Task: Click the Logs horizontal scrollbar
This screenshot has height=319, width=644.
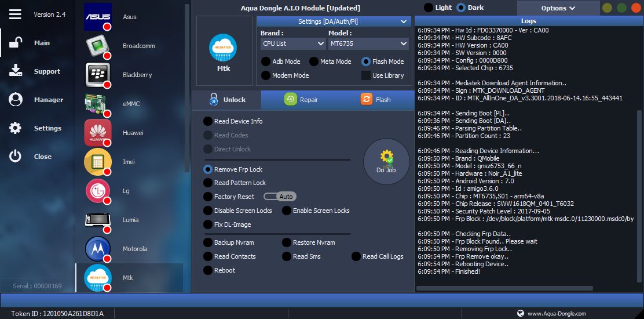Action: [x=504, y=289]
